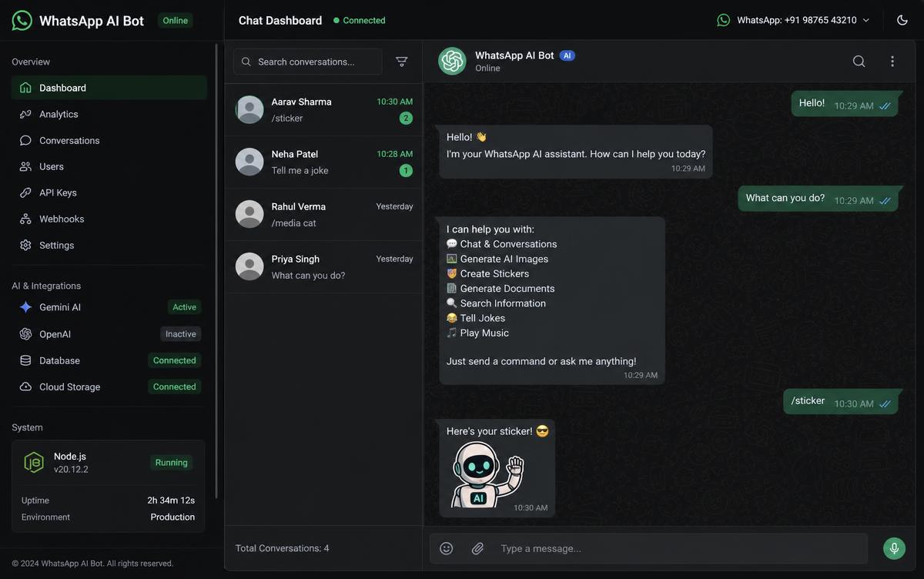This screenshot has width=924, height=579.
Task: Open the Aarav Sharma conversation
Action: pos(323,110)
